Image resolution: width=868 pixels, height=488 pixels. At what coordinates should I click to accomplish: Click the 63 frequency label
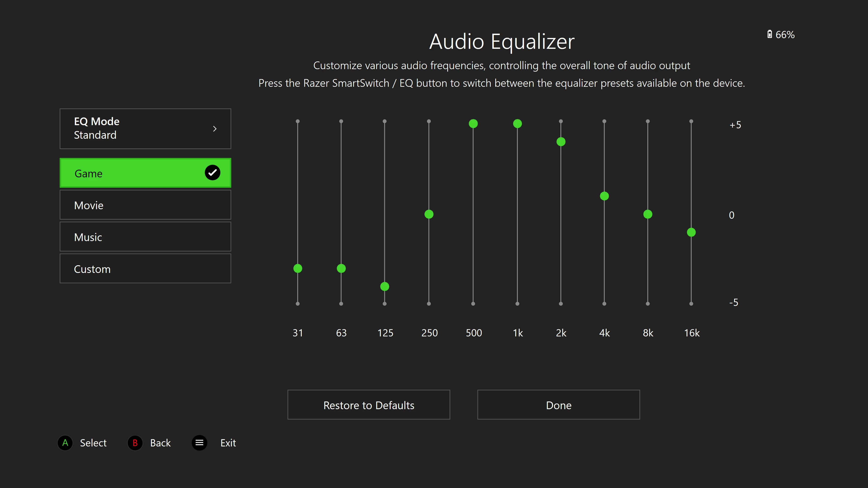tap(341, 333)
